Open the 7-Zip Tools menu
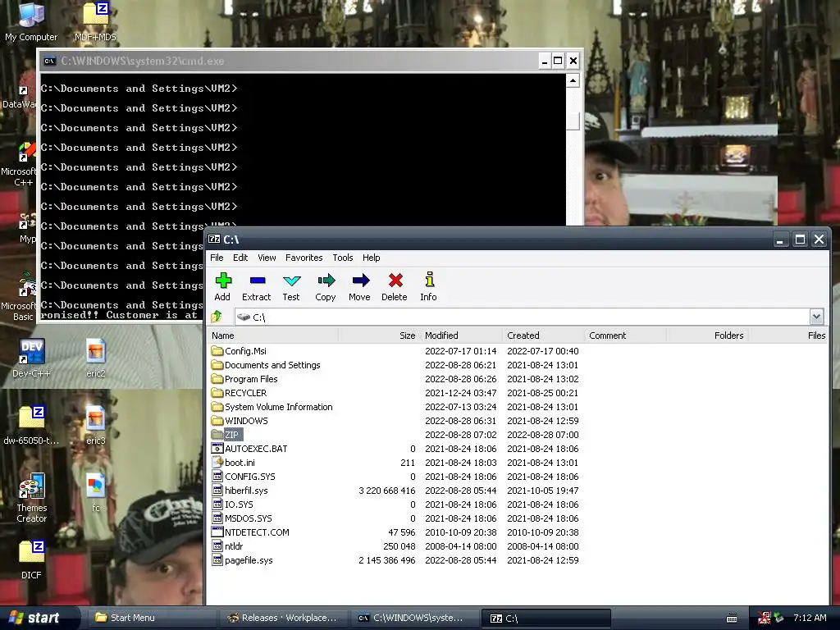The height and width of the screenshot is (630, 840). 342,258
